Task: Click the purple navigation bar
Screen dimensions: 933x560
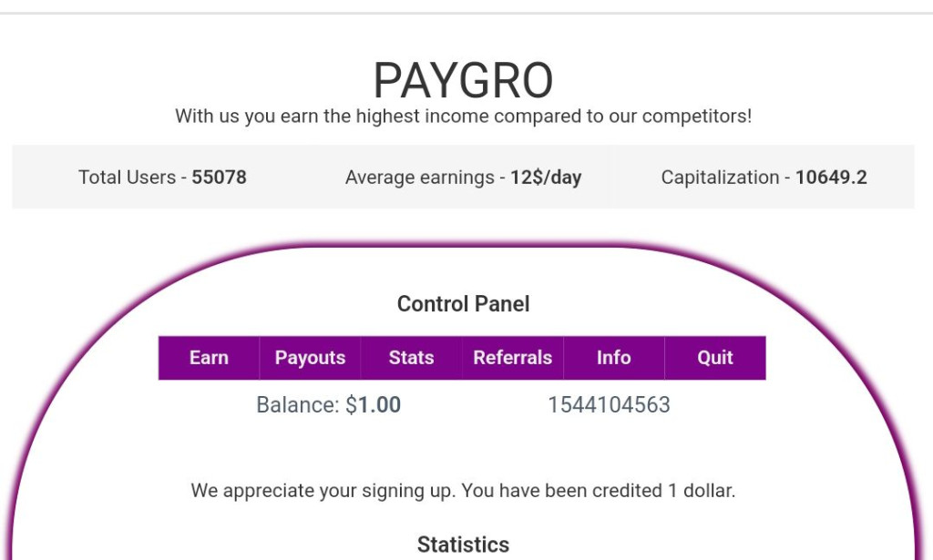Action: click(x=463, y=358)
